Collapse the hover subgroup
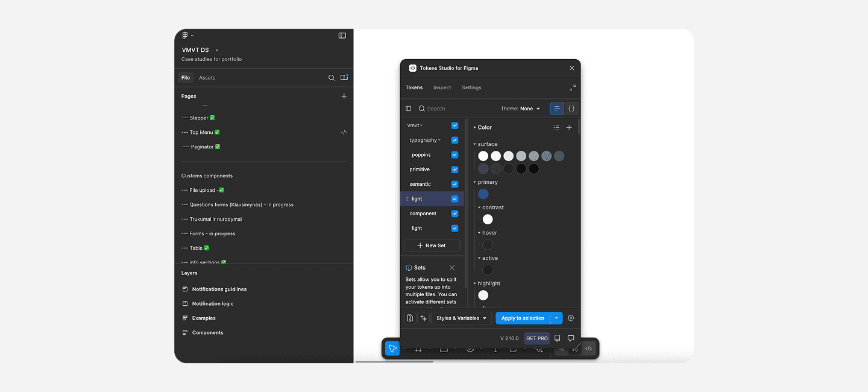Image resolution: width=868 pixels, height=392 pixels. (479, 233)
